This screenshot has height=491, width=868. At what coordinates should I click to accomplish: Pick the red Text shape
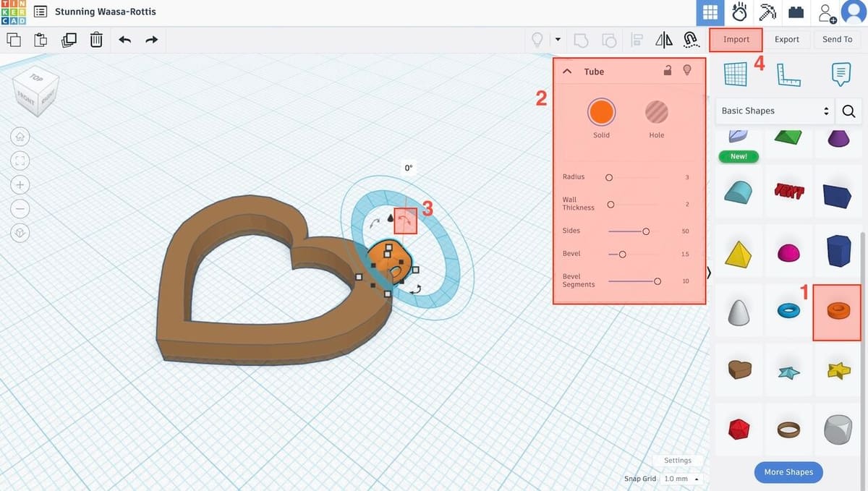(x=788, y=192)
